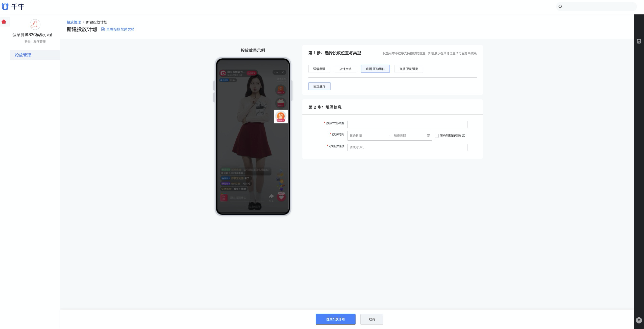Click the 结束日期 end date field
This screenshot has width=644, height=329.
408,136
